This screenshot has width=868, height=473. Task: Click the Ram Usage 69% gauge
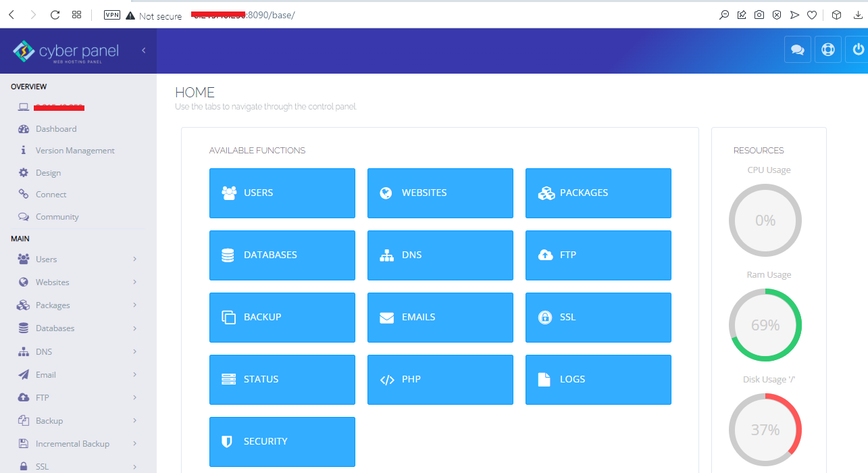coord(765,325)
